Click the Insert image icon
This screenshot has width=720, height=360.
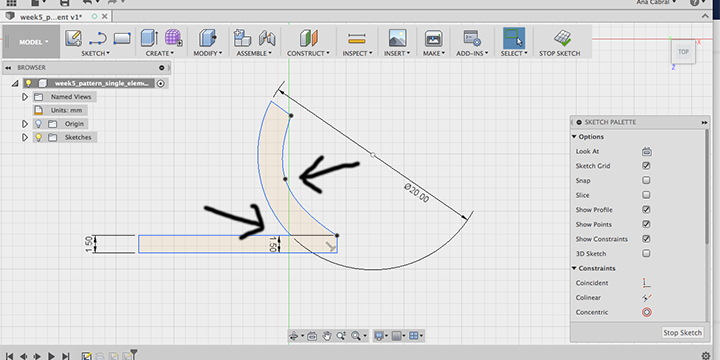click(397, 38)
